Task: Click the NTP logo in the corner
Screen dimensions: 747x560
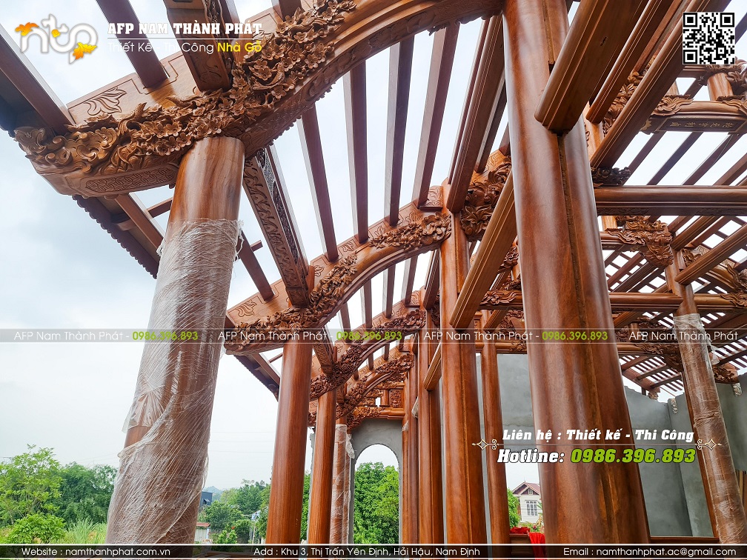Action: pos(56,38)
